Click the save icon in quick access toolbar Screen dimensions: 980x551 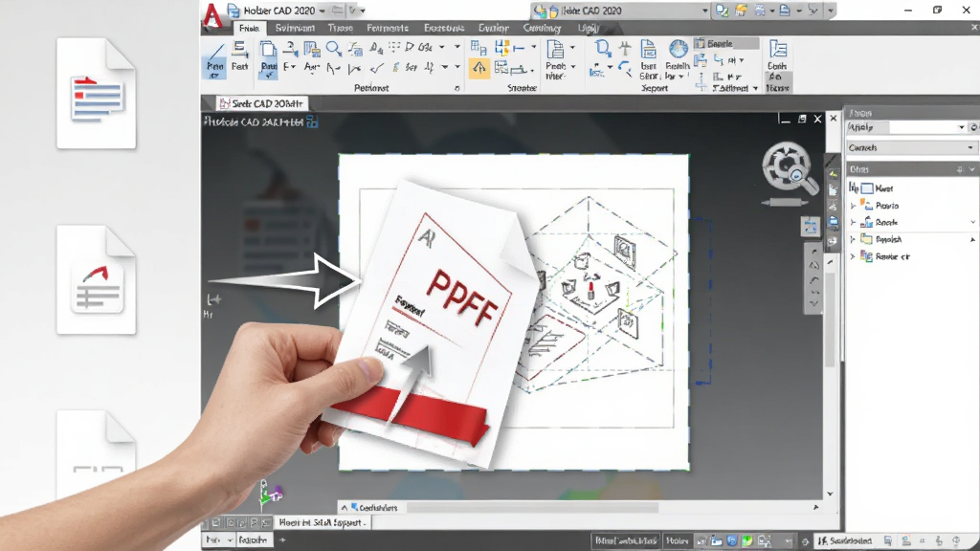pyautogui.click(x=234, y=11)
